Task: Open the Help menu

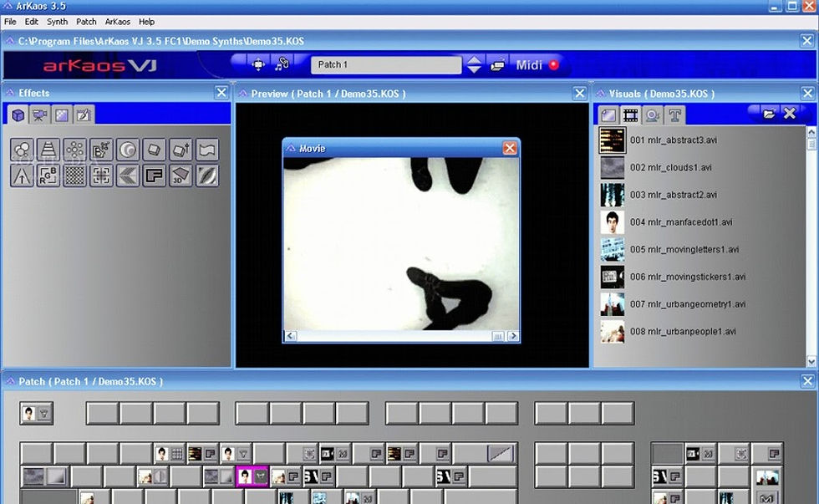Action: tap(146, 22)
